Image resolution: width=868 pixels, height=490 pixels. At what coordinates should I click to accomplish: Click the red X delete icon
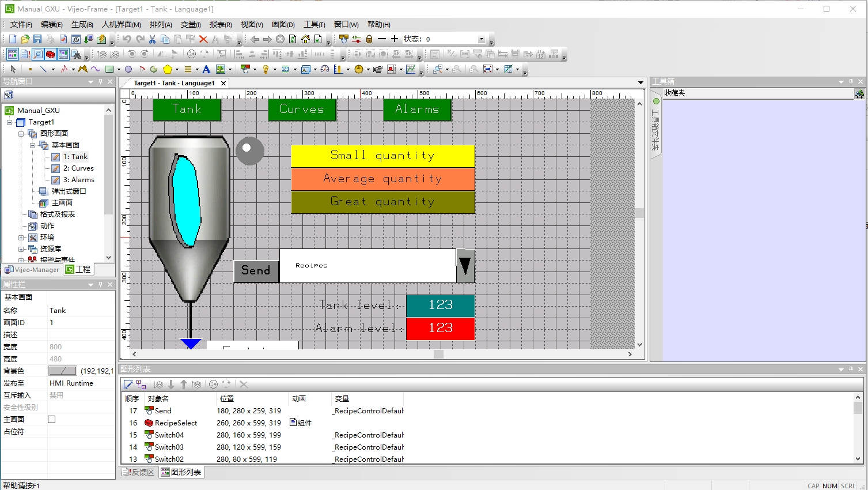pos(203,39)
